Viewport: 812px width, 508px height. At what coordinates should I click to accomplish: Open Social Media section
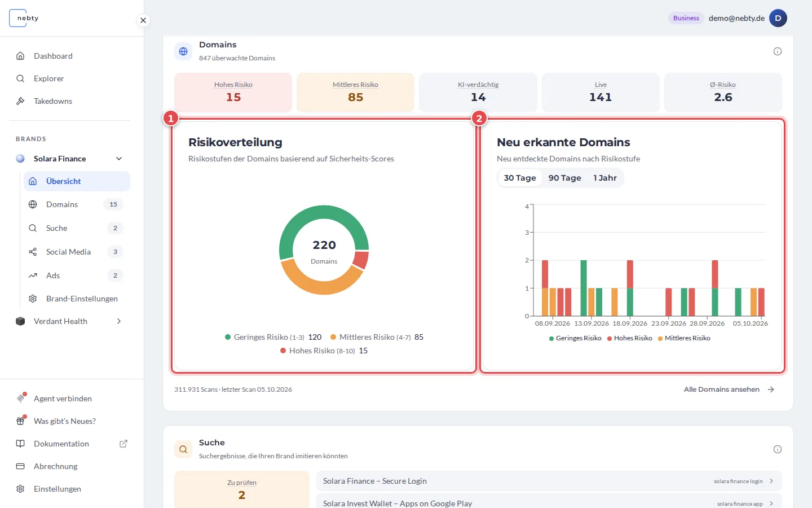77,252
